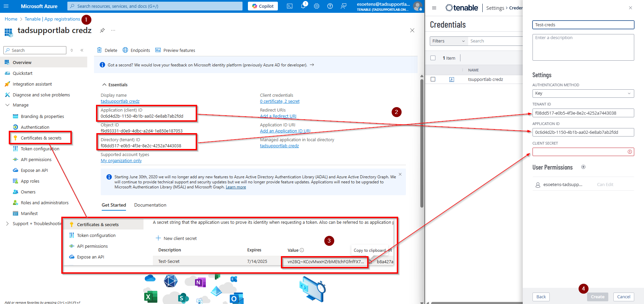Open Azure help question mark icon
This screenshot has height=304, width=644.
pos(330,6)
